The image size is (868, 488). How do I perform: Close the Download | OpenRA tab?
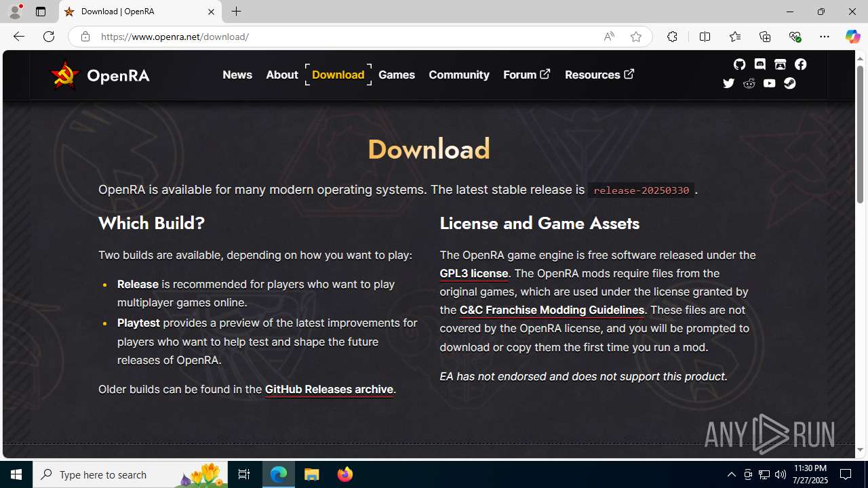pos(211,12)
